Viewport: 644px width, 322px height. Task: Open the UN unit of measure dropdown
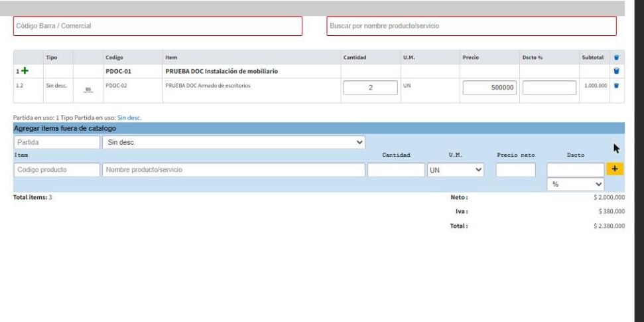(456, 170)
